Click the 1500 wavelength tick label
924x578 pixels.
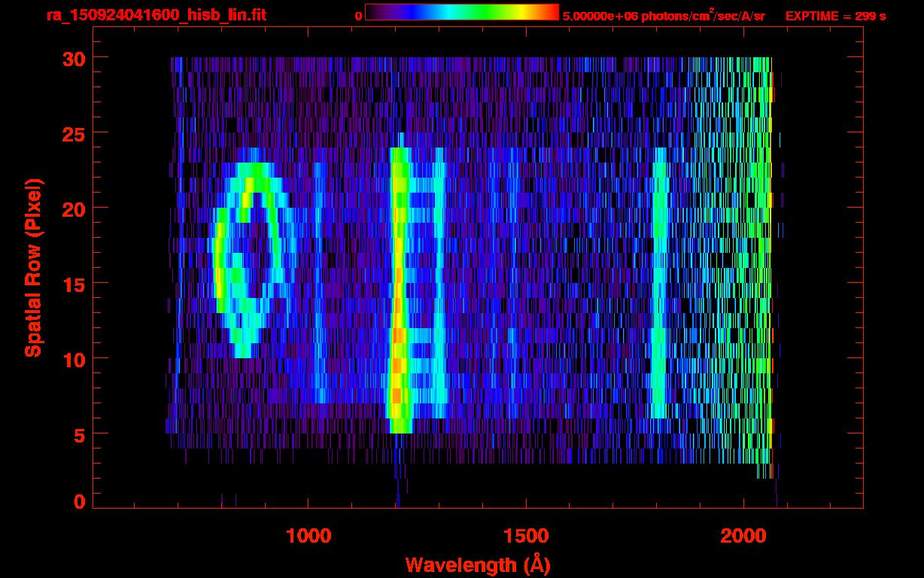525,536
